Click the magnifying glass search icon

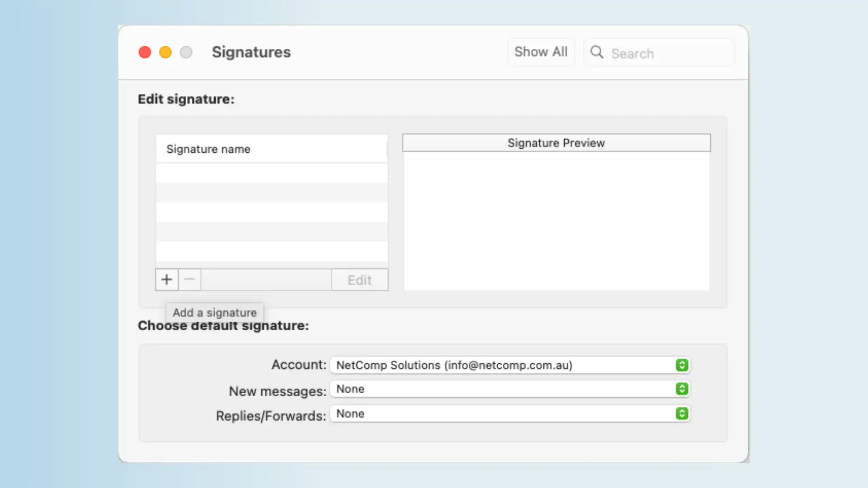point(596,52)
